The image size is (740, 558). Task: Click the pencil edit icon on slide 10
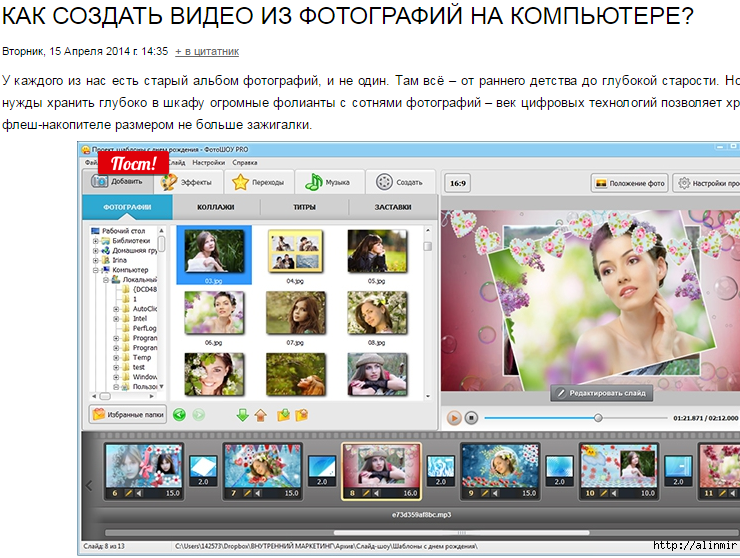[x=604, y=493]
